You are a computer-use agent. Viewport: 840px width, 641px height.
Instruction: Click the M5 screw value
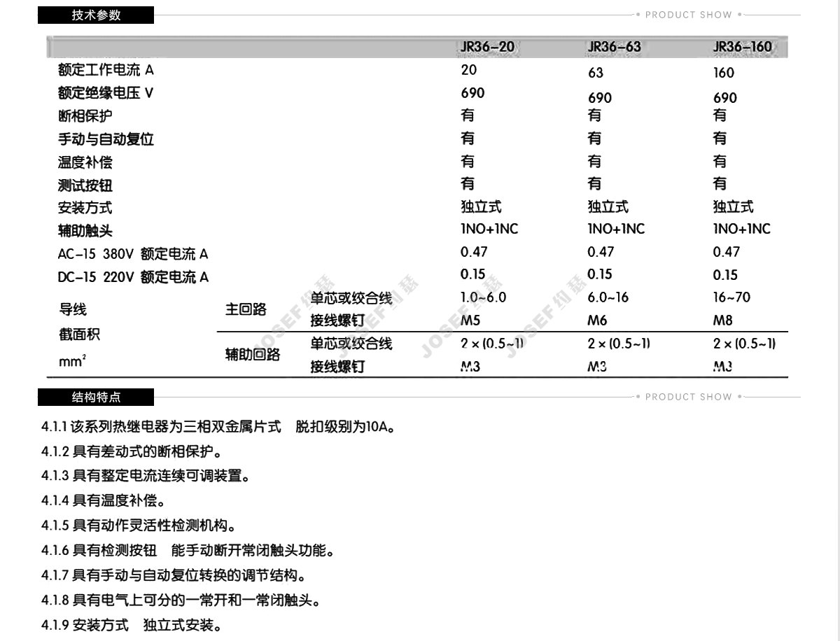[x=470, y=320]
